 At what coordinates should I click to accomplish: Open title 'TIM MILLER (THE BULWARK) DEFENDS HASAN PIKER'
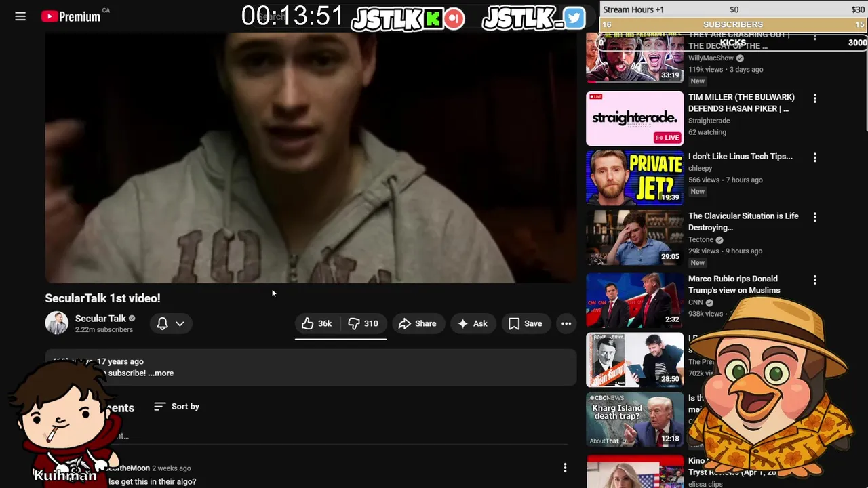(x=741, y=103)
